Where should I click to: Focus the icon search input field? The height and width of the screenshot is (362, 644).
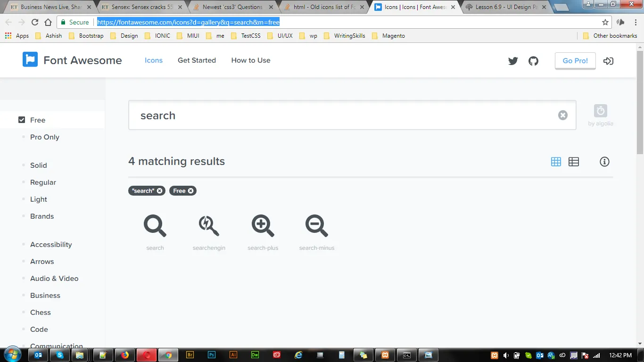click(352, 115)
